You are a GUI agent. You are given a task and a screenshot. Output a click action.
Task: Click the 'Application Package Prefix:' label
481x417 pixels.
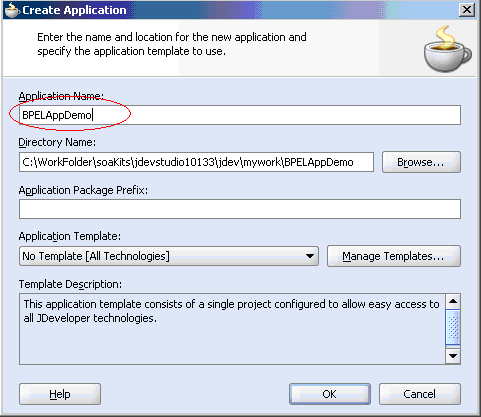83,190
